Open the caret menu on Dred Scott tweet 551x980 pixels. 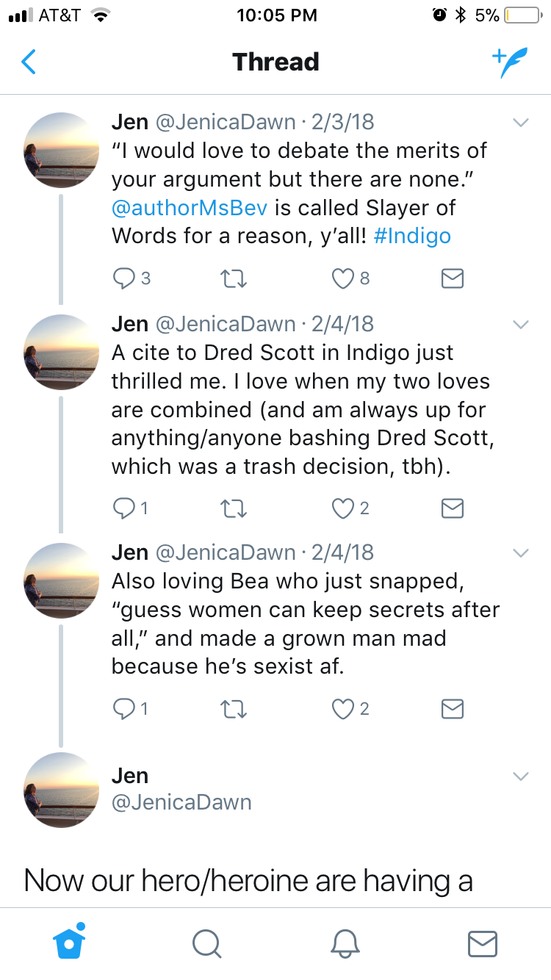pos(520,325)
